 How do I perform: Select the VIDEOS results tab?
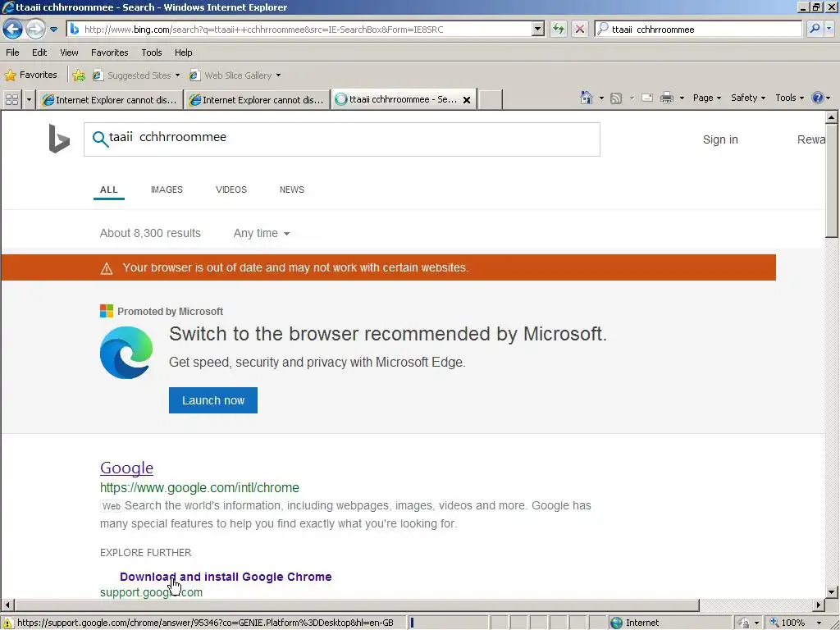coord(231,189)
